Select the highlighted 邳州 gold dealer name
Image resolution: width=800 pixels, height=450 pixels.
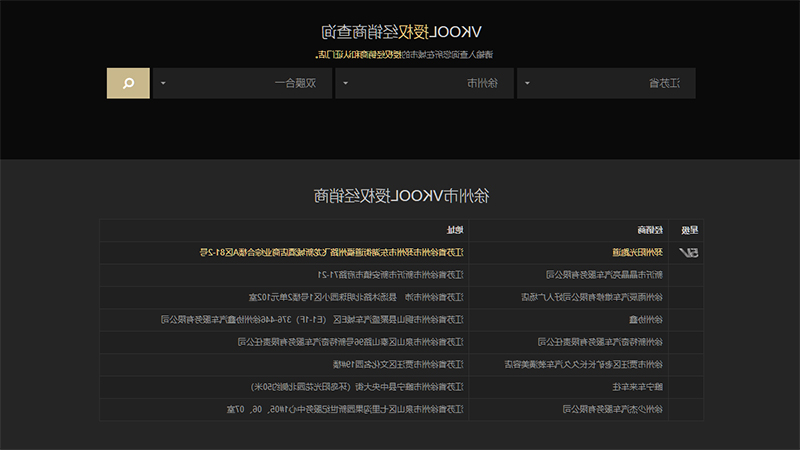pyautogui.click(x=637, y=253)
